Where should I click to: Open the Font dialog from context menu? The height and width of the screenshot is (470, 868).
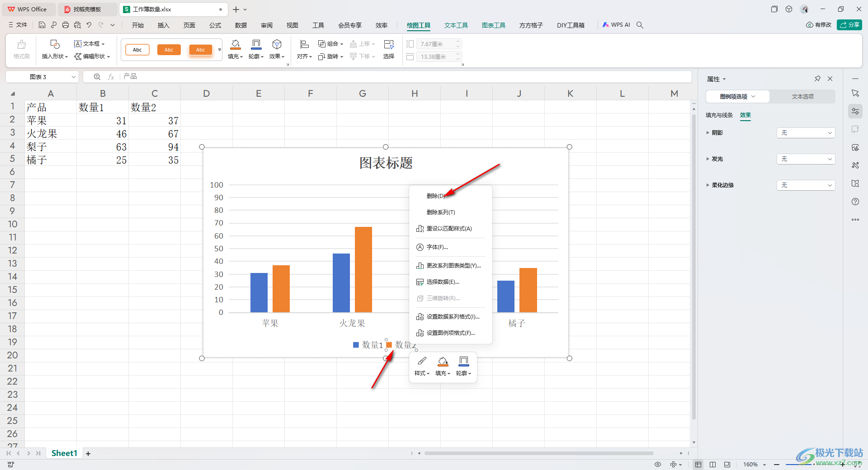point(450,247)
